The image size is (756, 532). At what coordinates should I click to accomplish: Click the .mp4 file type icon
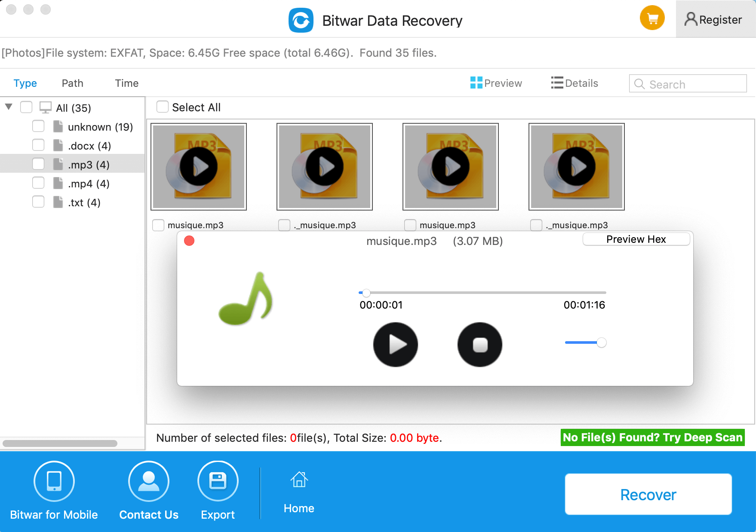tap(58, 183)
